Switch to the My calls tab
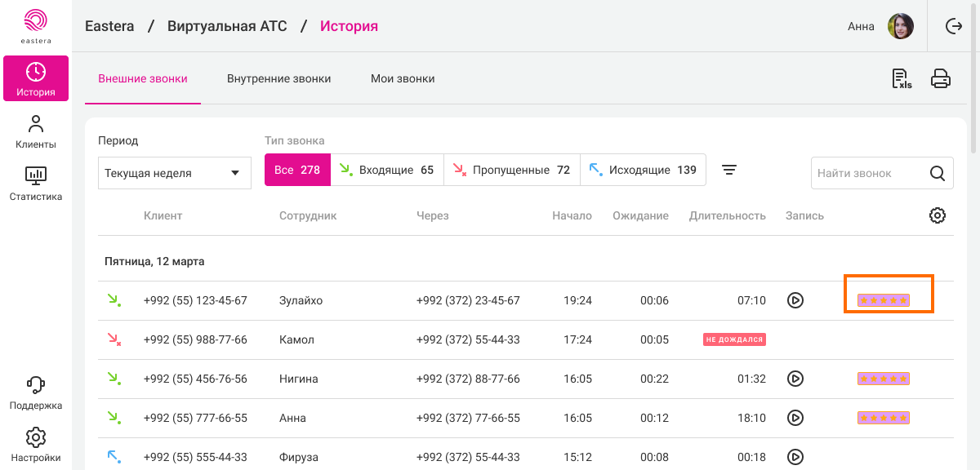This screenshot has width=980, height=470. click(x=403, y=79)
